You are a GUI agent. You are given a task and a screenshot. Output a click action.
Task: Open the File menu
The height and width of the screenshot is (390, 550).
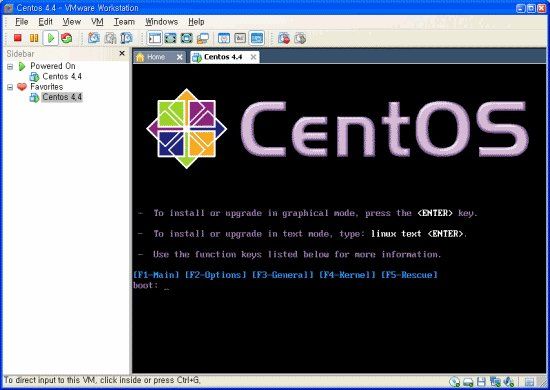click(21, 22)
